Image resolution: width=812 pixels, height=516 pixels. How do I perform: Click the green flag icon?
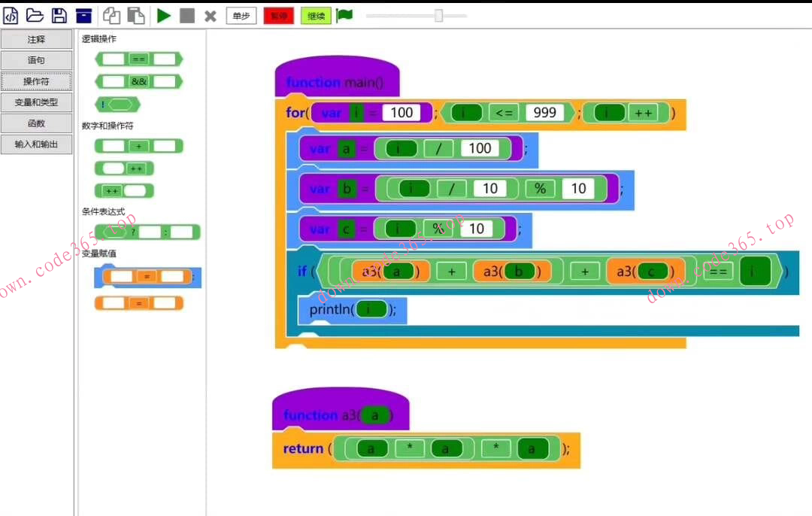pos(344,16)
